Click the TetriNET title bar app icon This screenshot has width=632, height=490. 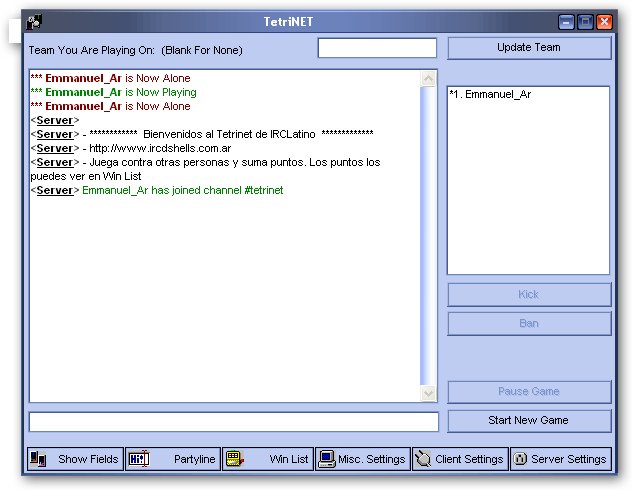click(x=34, y=22)
